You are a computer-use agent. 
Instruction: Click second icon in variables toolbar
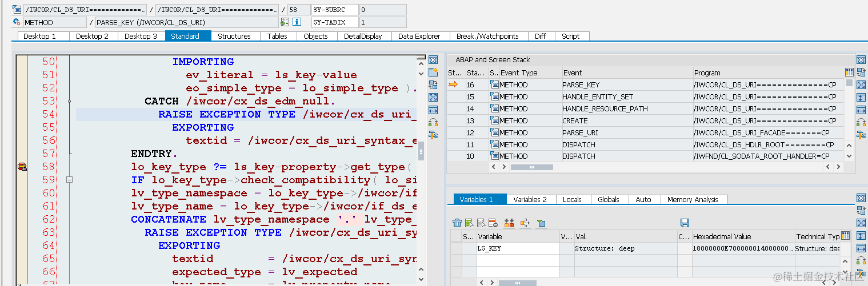tap(469, 223)
